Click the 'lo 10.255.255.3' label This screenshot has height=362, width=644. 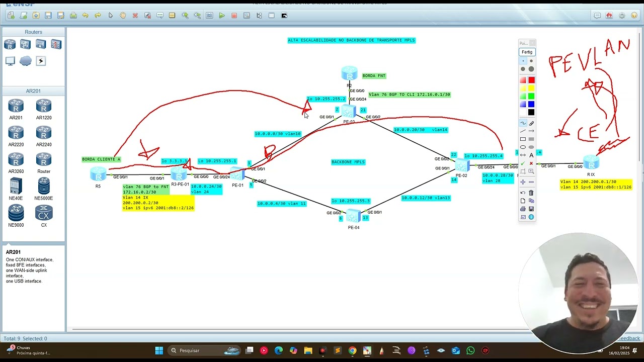(351, 201)
